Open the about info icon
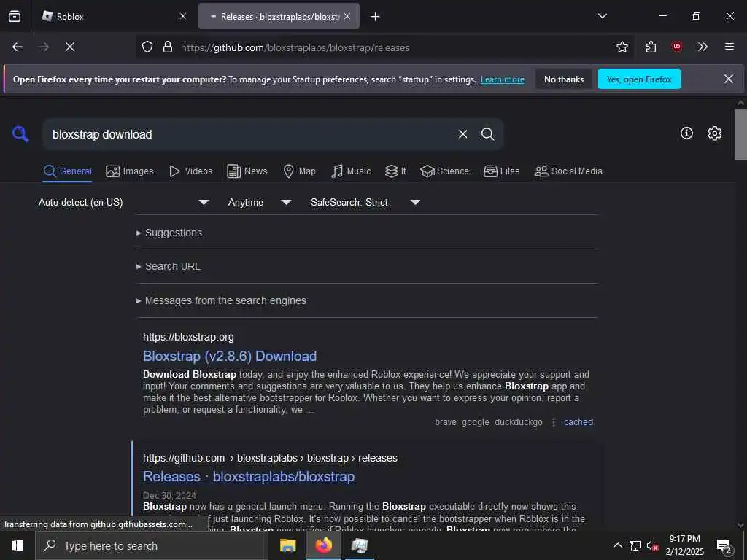 click(686, 133)
